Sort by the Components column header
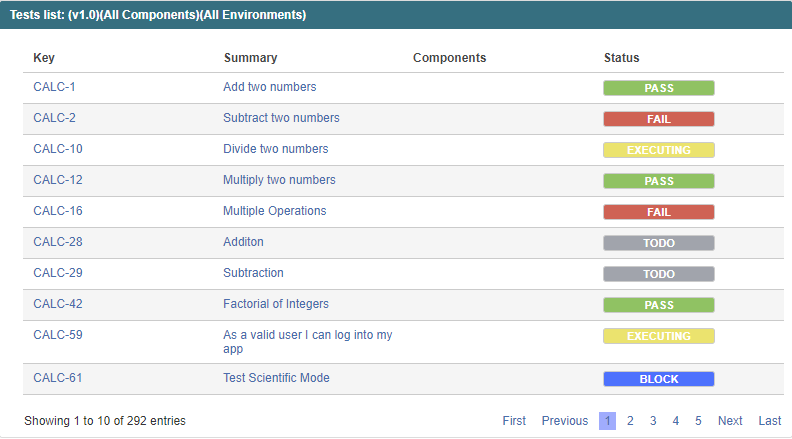 pyautogui.click(x=450, y=58)
